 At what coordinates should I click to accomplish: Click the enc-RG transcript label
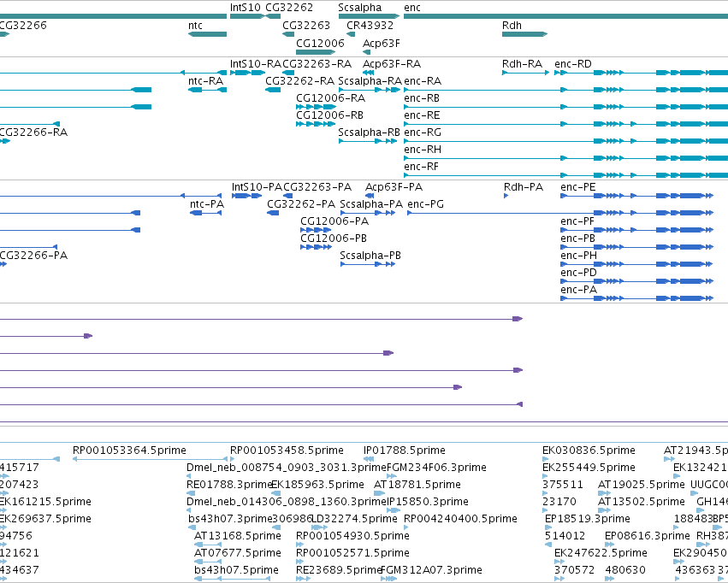[423, 132]
